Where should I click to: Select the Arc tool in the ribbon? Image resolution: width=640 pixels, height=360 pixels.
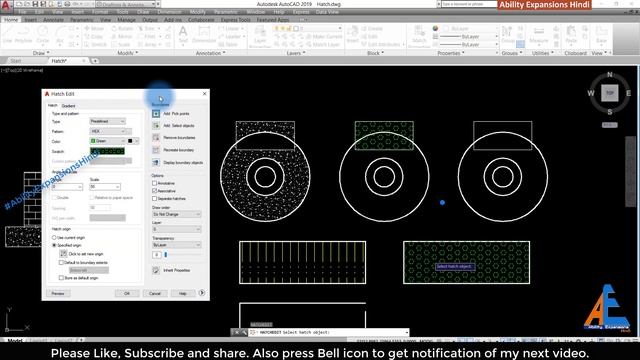60,35
